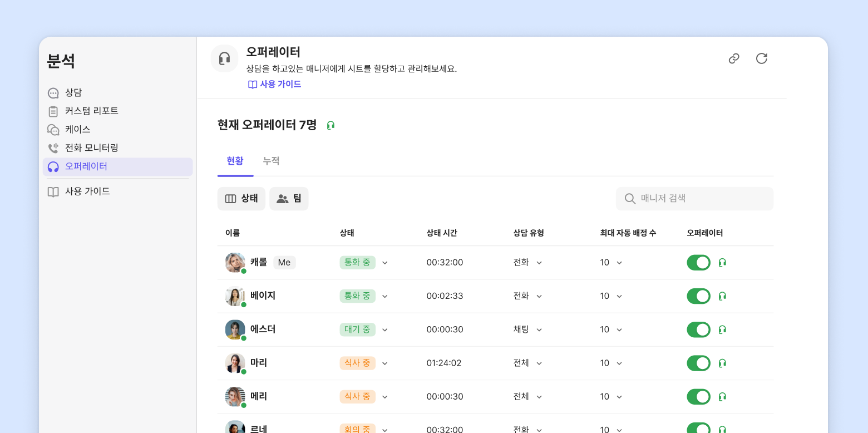
Task: Click the headset icon beside 캐롤's toggle
Action: 722,263
